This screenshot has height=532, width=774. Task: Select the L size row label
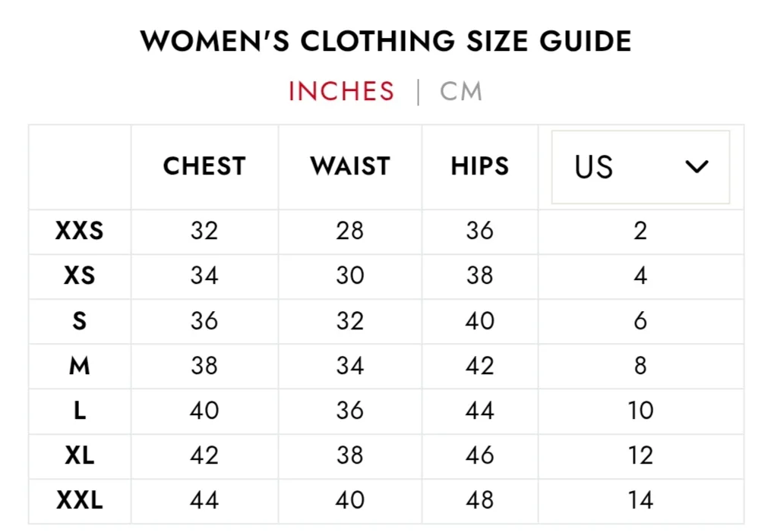[80, 411]
